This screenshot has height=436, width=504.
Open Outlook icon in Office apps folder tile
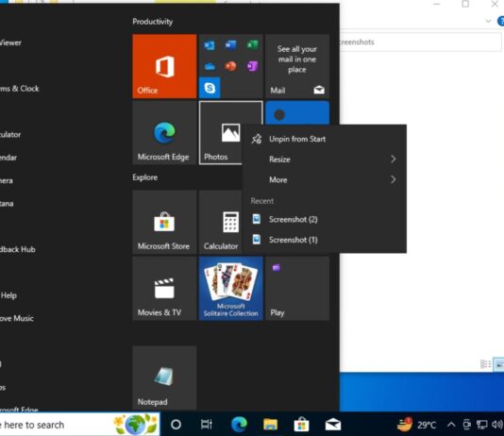point(210,45)
